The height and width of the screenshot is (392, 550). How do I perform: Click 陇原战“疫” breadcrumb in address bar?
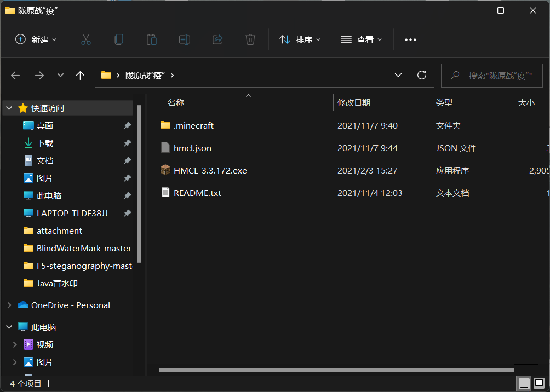tap(145, 76)
